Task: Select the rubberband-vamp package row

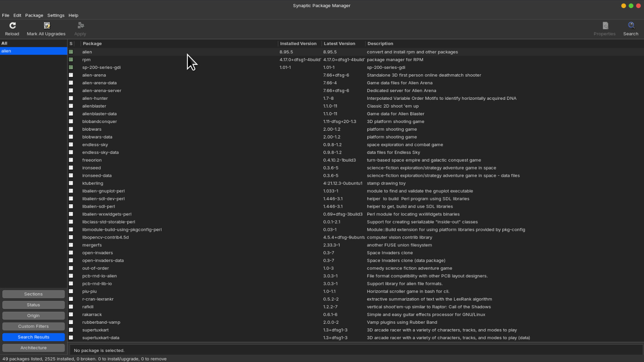Action: pyautogui.click(x=356, y=322)
